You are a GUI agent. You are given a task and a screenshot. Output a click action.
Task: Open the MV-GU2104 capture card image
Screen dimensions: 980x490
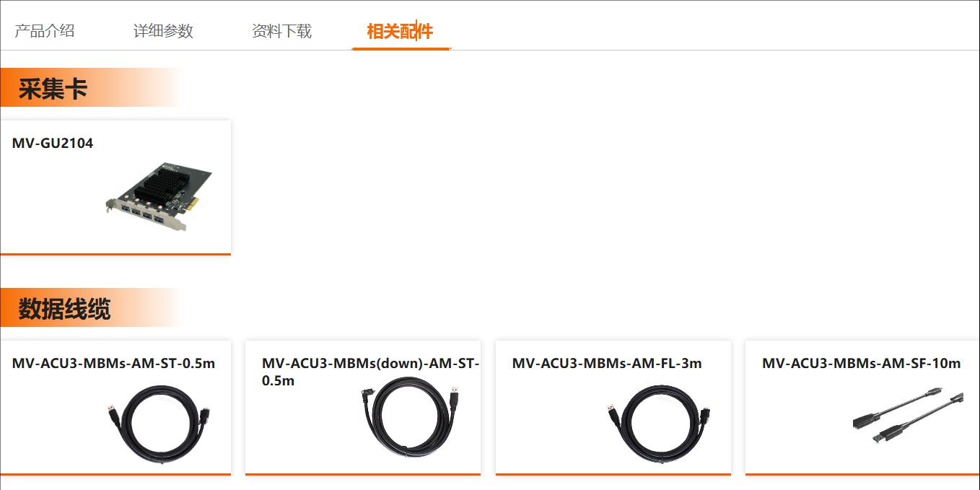point(158,196)
